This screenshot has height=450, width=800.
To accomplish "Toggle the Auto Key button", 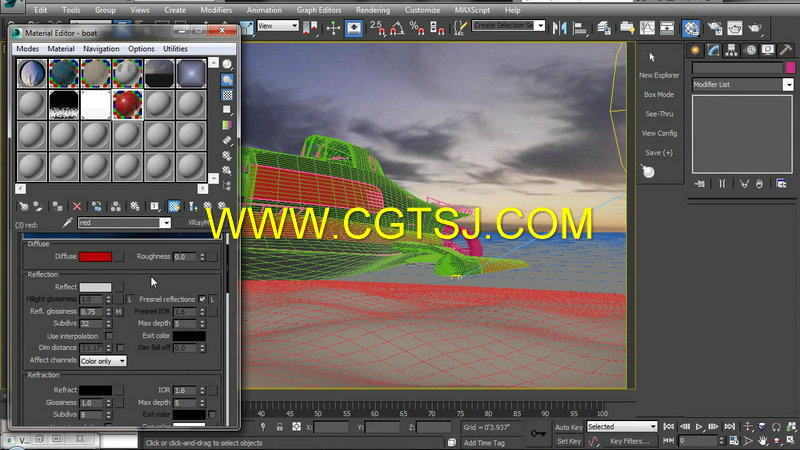I will point(568,427).
